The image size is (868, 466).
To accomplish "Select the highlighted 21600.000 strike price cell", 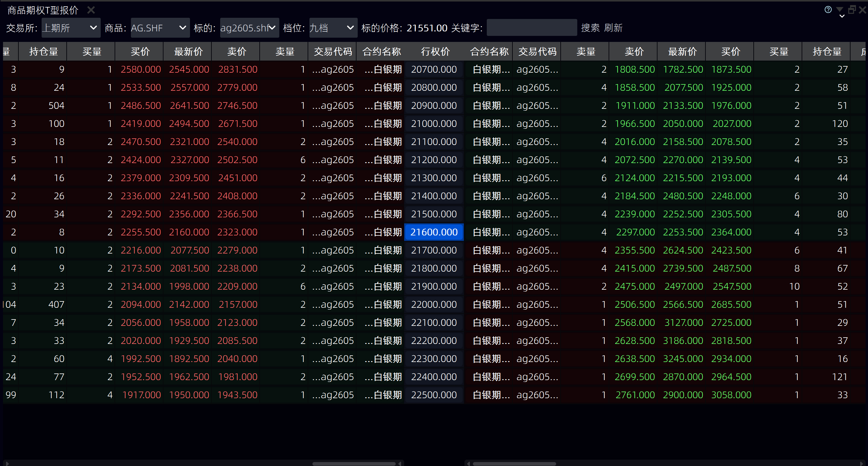I will coord(434,232).
